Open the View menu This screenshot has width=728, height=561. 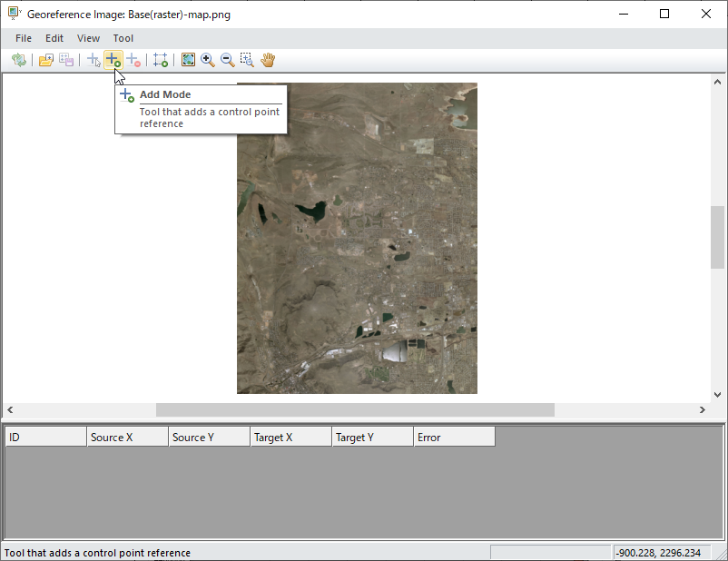click(88, 38)
